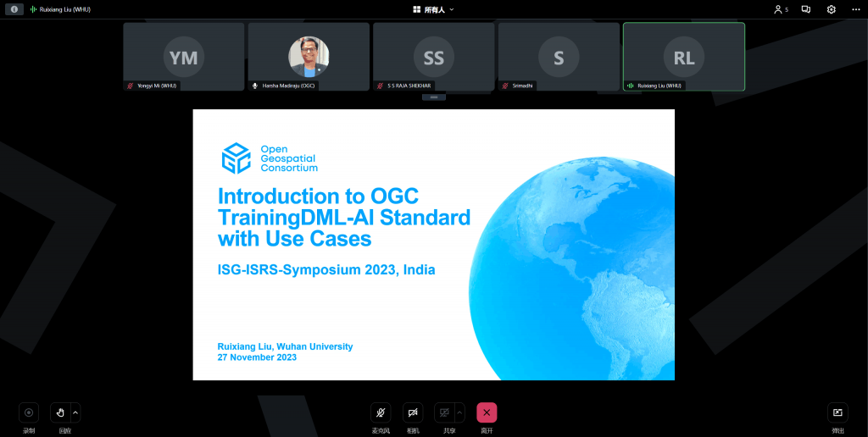
Task: Pop out the window with 弹出 button
Action: click(837, 412)
